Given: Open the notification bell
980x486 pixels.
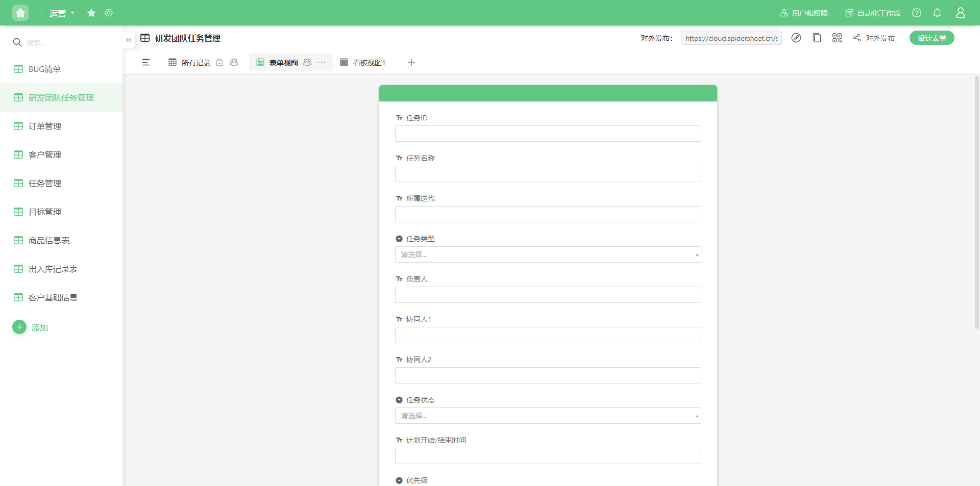Looking at the screenshot, I should [937, 13].
